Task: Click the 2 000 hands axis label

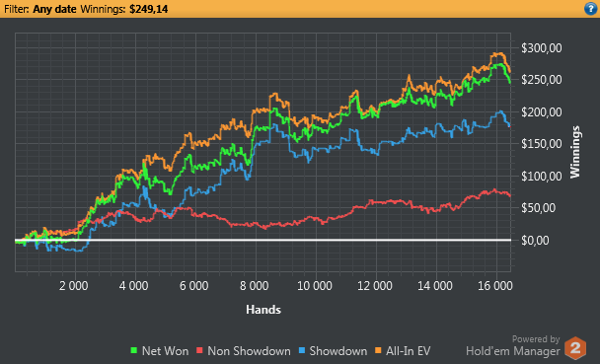Action: pyautogui.click(x=73, y=286)
